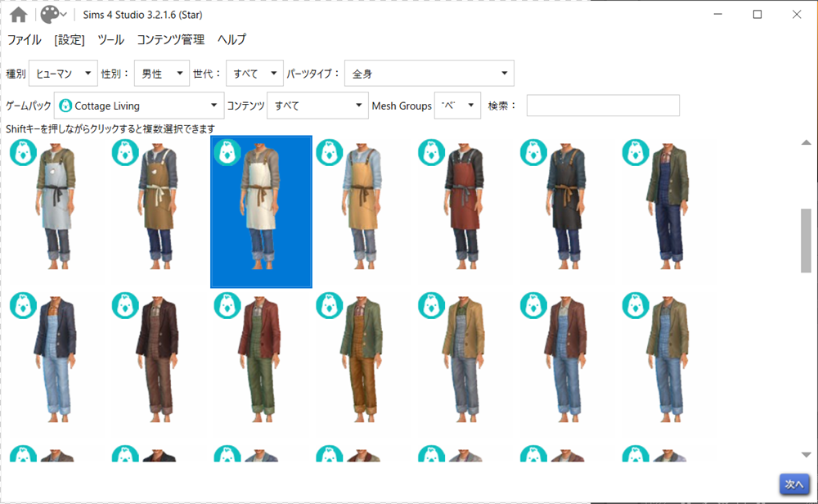Expand the パーツタイプ 全身 dropdown
Screen dimensions: 818x504
429,74
